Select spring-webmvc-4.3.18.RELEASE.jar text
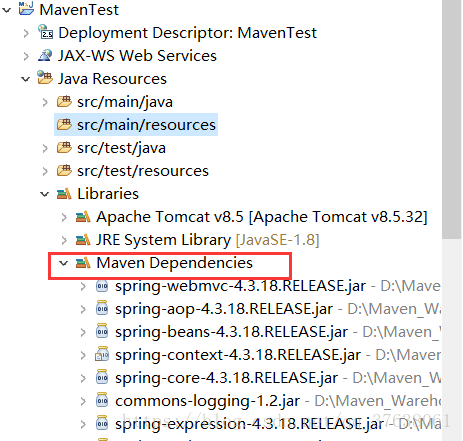463x441 pixels. (240, 286)
